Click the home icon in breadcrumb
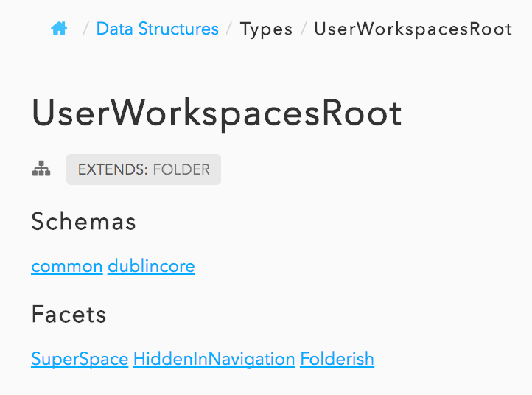 (x=59, y=29)
